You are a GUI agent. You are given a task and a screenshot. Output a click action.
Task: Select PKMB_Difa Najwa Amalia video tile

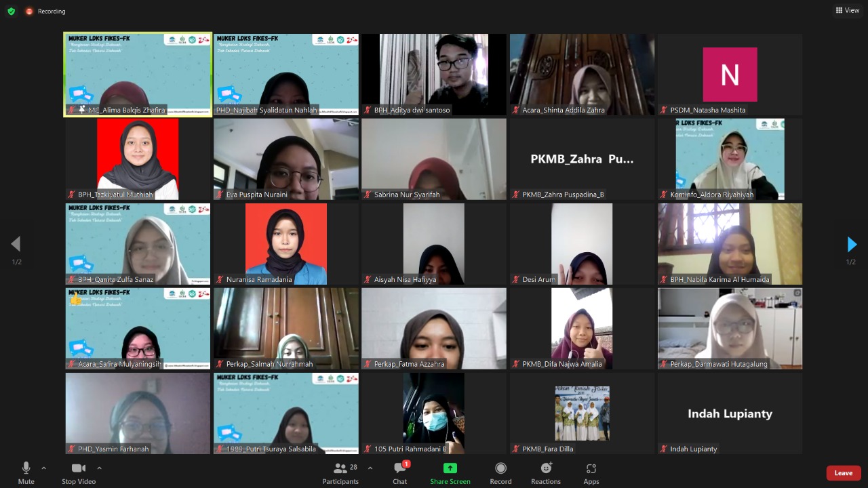[582, 329]
